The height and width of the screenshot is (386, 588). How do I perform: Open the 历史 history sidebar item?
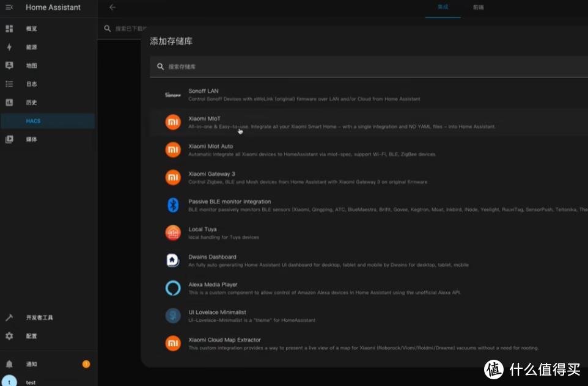click(x=31, y=103)
